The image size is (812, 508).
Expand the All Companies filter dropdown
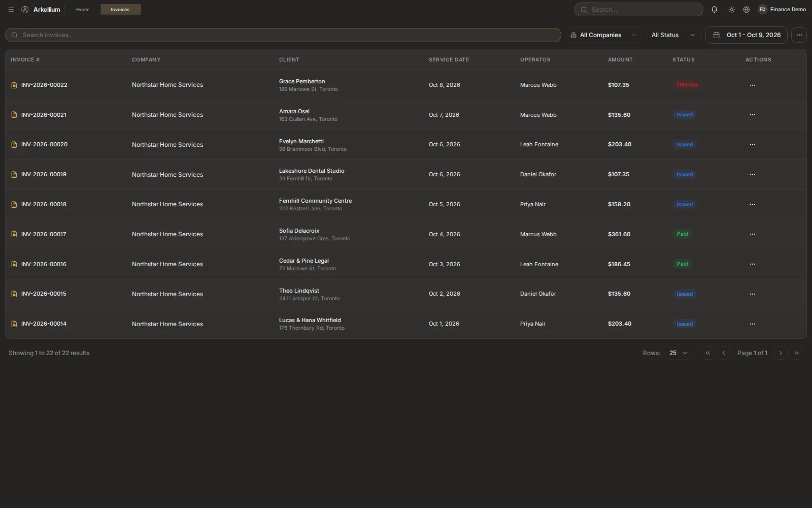(602, 35)
